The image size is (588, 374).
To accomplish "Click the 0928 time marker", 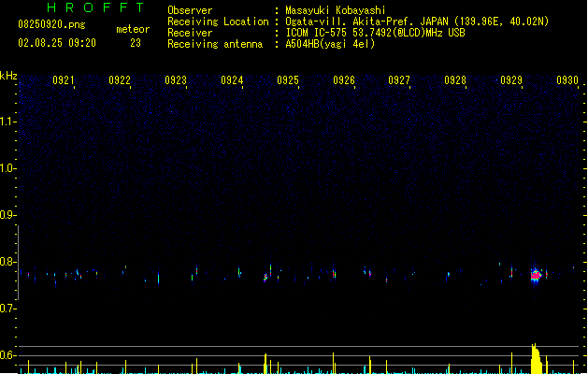I will coord(455,80).
